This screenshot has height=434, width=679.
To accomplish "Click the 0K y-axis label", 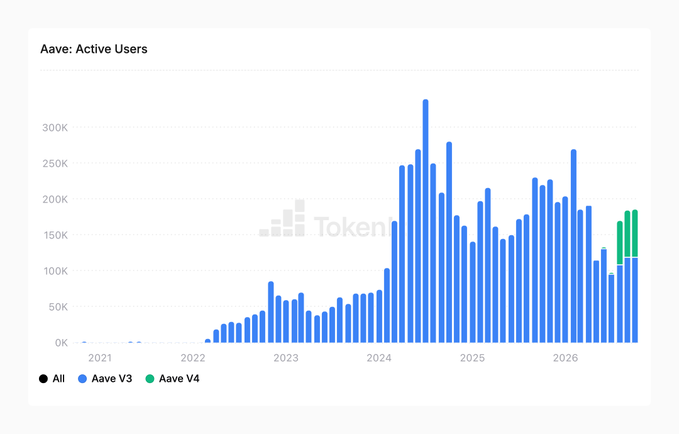I will (x=61, y=343).
